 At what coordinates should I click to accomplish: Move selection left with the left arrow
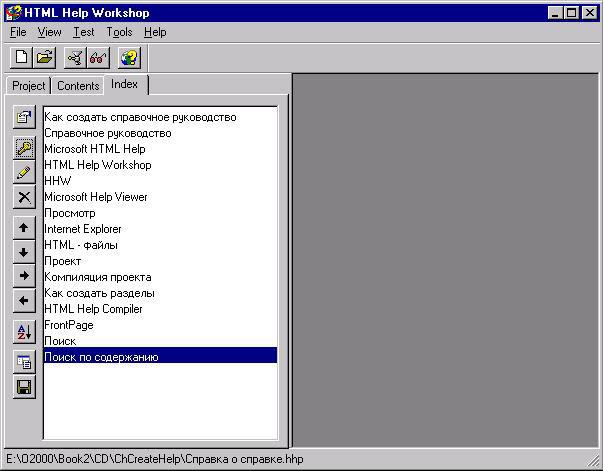[24, 301]
